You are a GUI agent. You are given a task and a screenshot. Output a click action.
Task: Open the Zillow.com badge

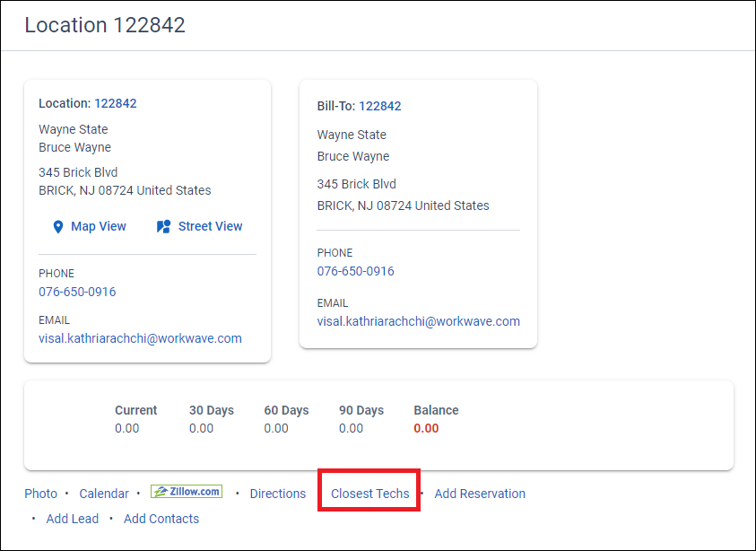click(x=186, y=492)
